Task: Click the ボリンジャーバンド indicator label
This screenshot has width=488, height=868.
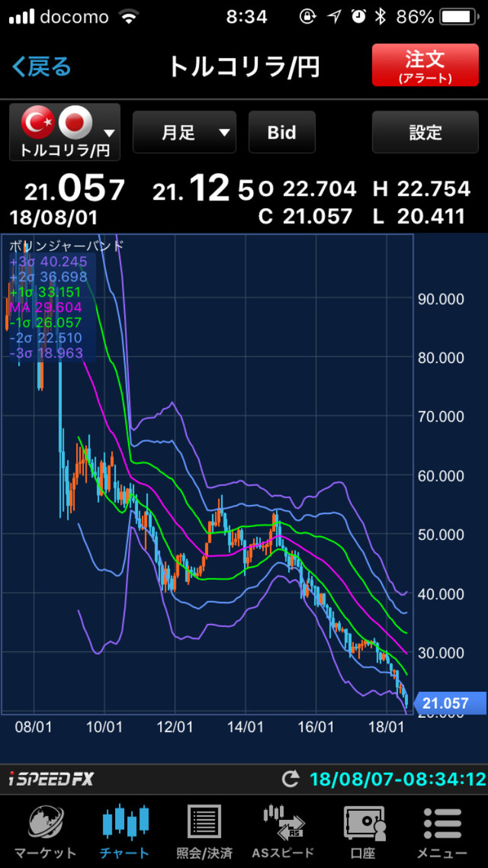Action: pyautogui.click(x=66, y=246)
